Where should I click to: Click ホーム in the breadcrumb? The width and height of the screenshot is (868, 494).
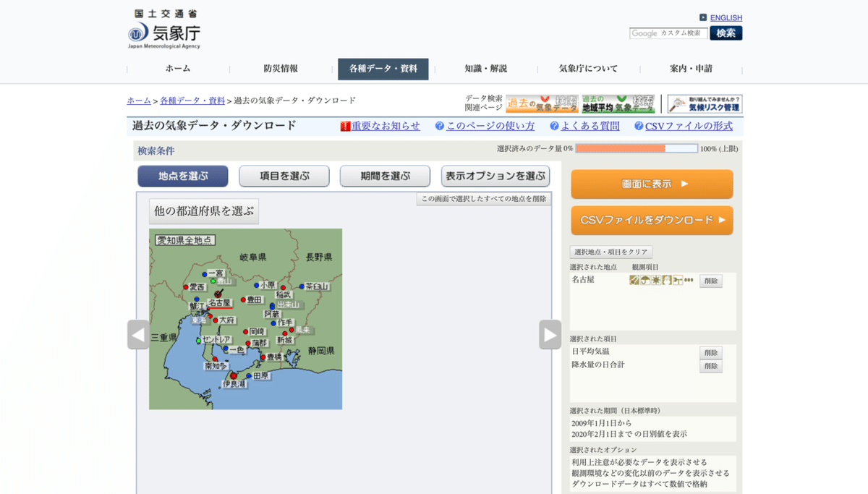click(139, 101)
